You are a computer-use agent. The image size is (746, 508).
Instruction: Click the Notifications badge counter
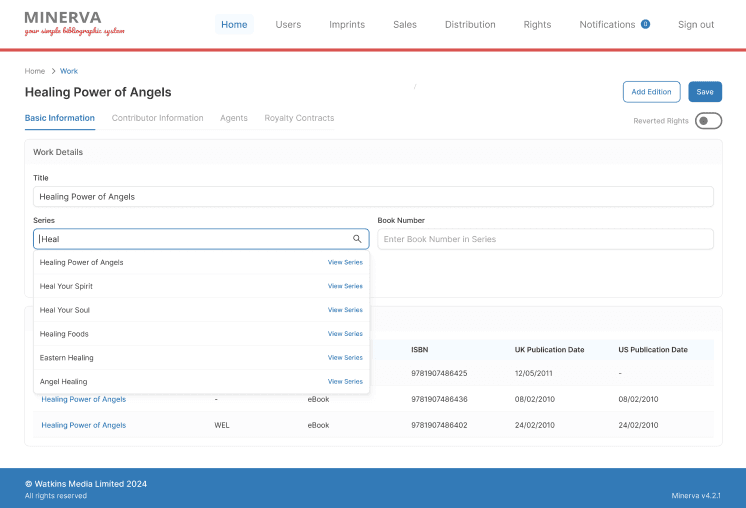[x=645, y=24]
